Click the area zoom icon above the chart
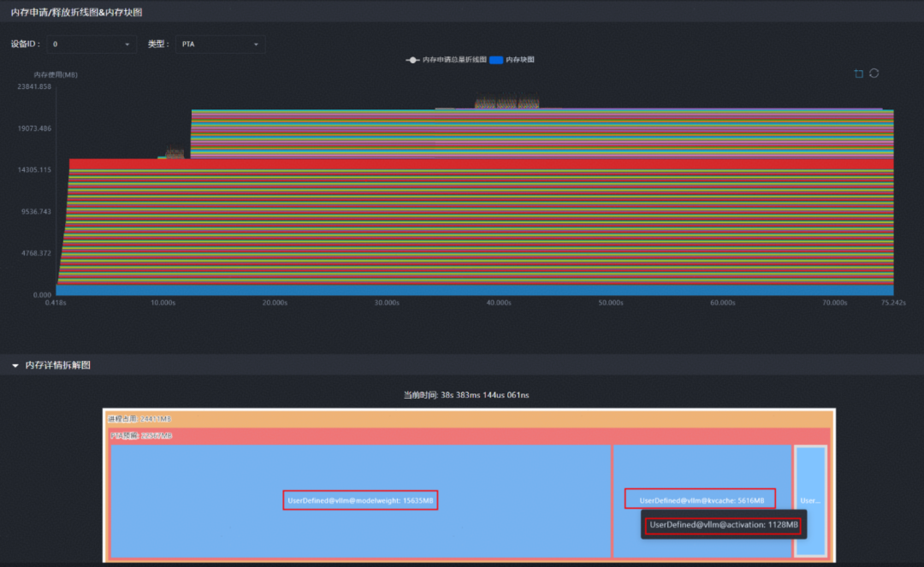Image resolution: width=924 pixels, height=567 pixels. tap(859, 74)
